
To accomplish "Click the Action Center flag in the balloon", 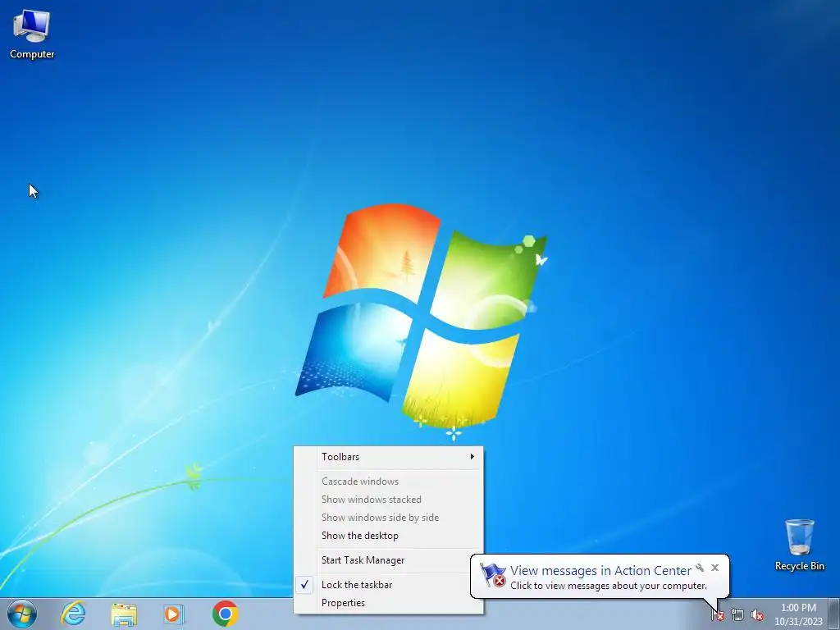I will (492, 575).
